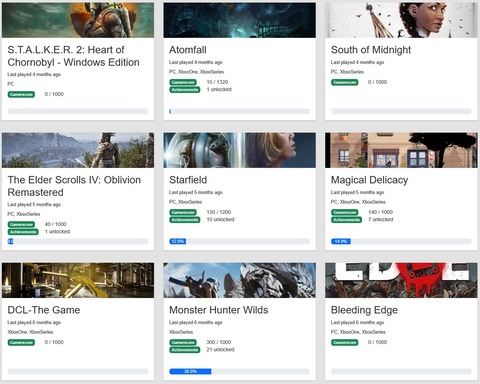The width and height of the screenshot is (480, 384).
Task: Click the Gamerscore badge on Oblivion Remastered
Action: coord(21,224)
